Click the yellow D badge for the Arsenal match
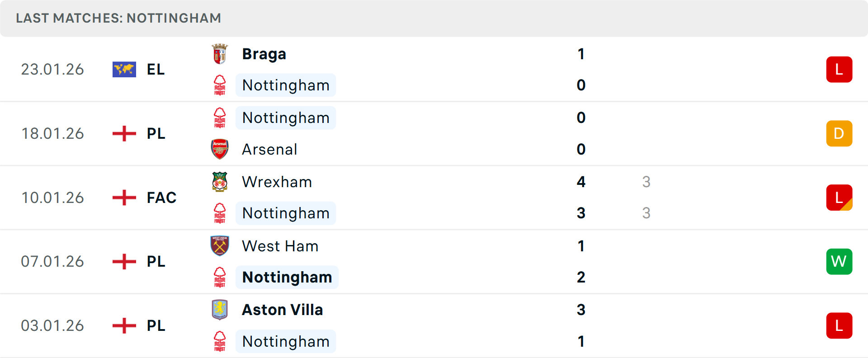The height and width of the screenshot is (358, 868). [839, 133]
